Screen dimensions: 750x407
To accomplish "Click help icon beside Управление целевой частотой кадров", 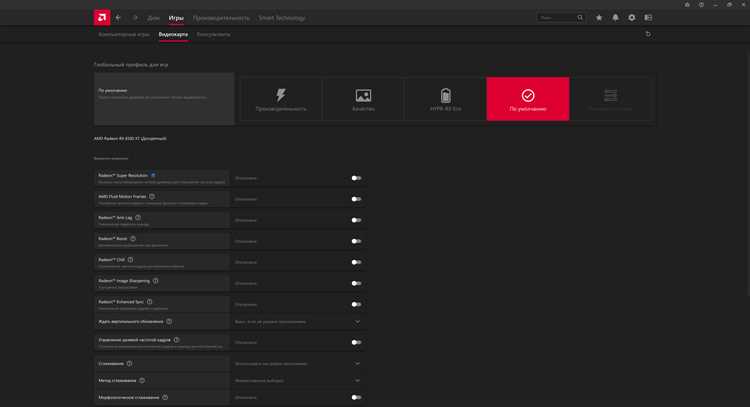I will 176,340.
